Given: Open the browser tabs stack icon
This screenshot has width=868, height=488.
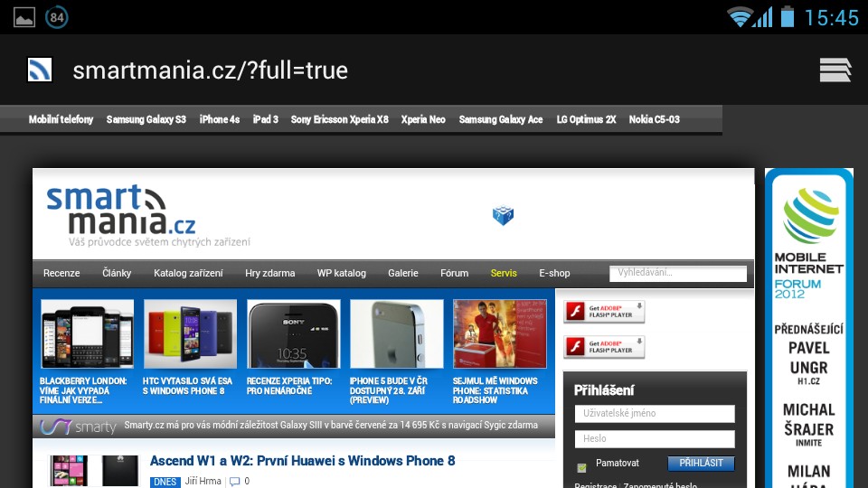Looking at the screenshot, I should (x=835, y=70).
